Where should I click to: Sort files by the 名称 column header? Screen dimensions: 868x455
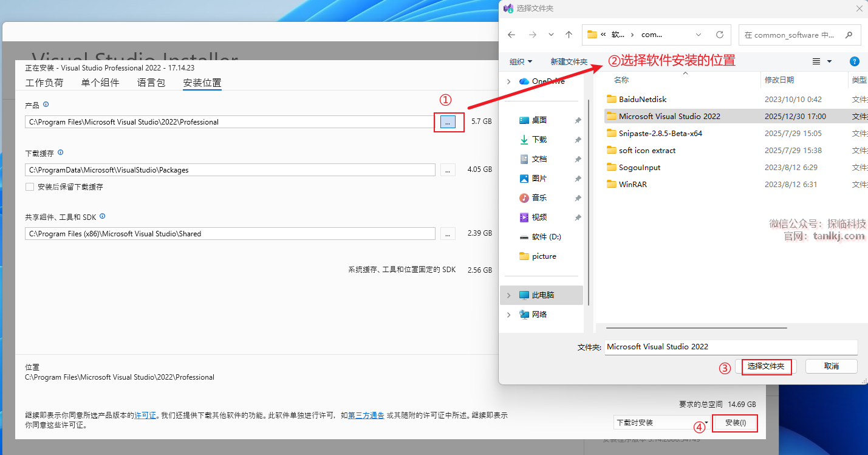point(621,80)
